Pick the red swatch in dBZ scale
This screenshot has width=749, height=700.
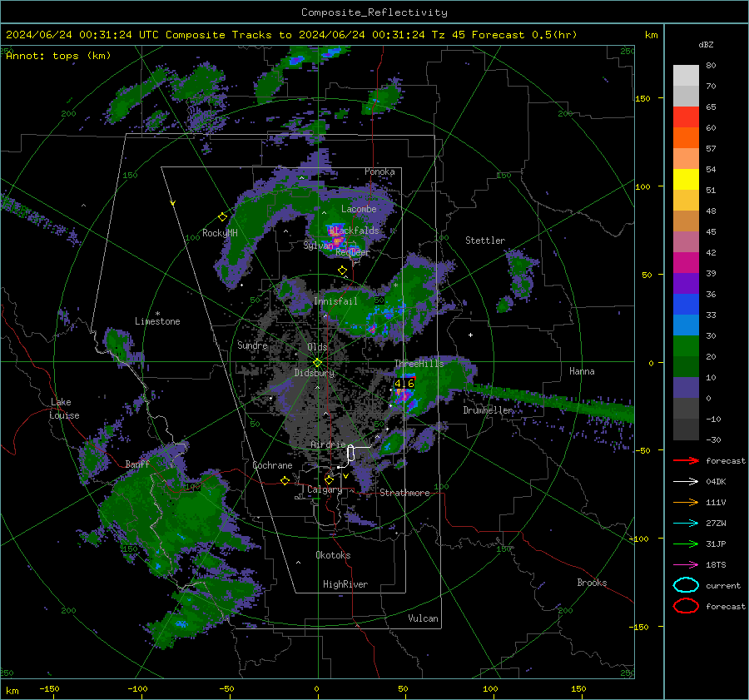[686, 117]
